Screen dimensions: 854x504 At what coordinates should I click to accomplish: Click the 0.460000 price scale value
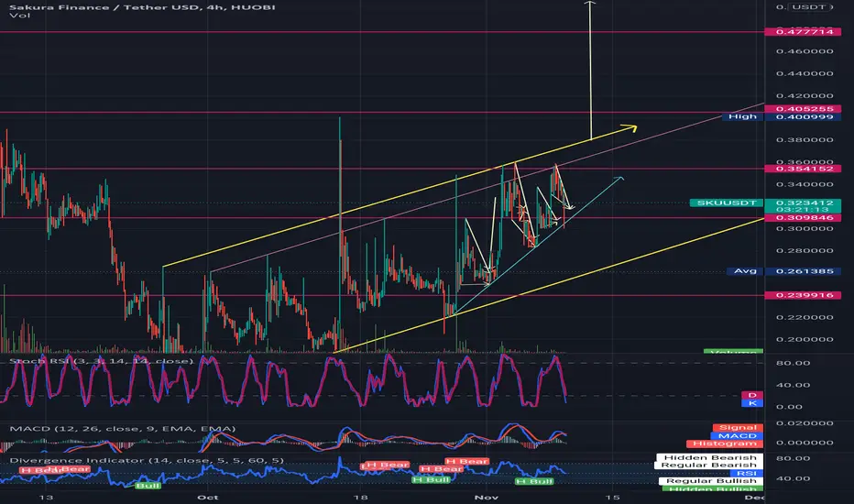click(x=805, y=51)
